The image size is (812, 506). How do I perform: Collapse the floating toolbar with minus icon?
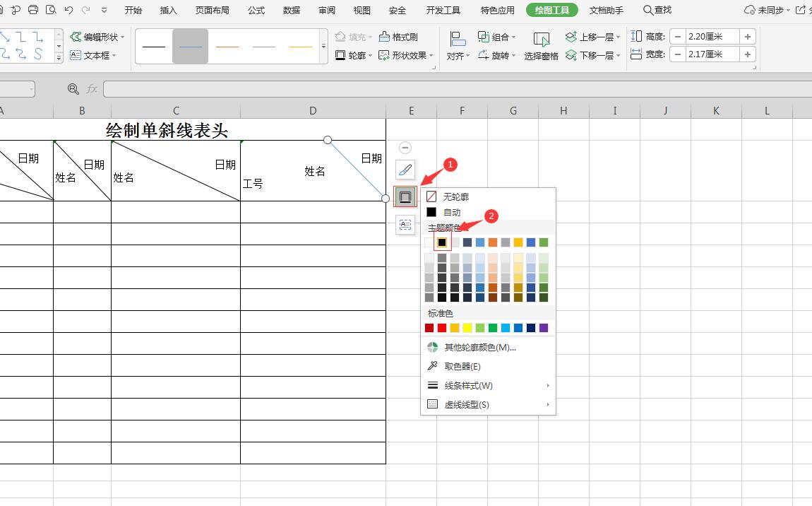[405, 148]
